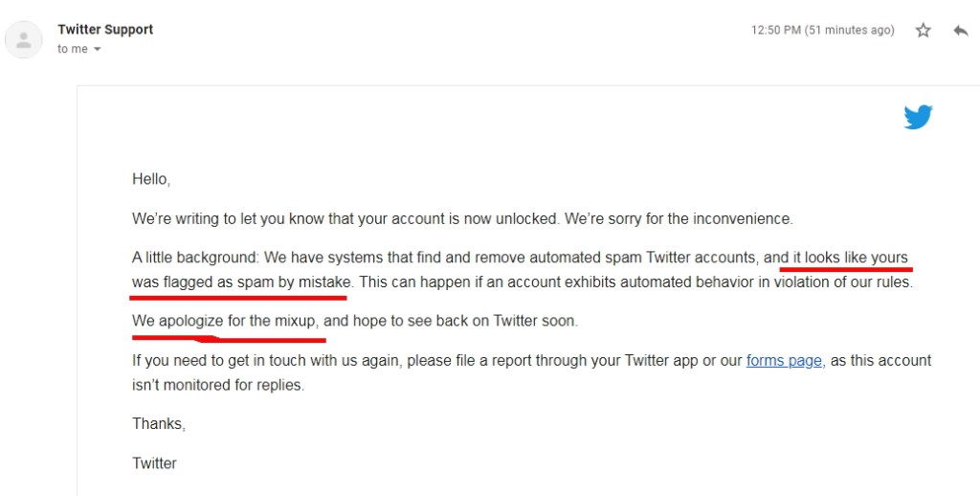Screen dimensions: 980x496
Task: Click "hope to see back on Twitter soon"
Action: click(x=465, y=321)
